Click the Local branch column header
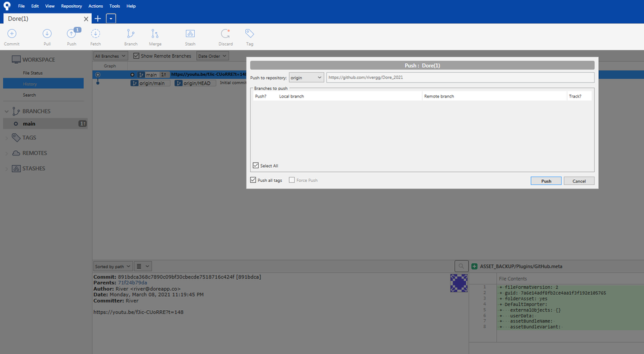 350,96
